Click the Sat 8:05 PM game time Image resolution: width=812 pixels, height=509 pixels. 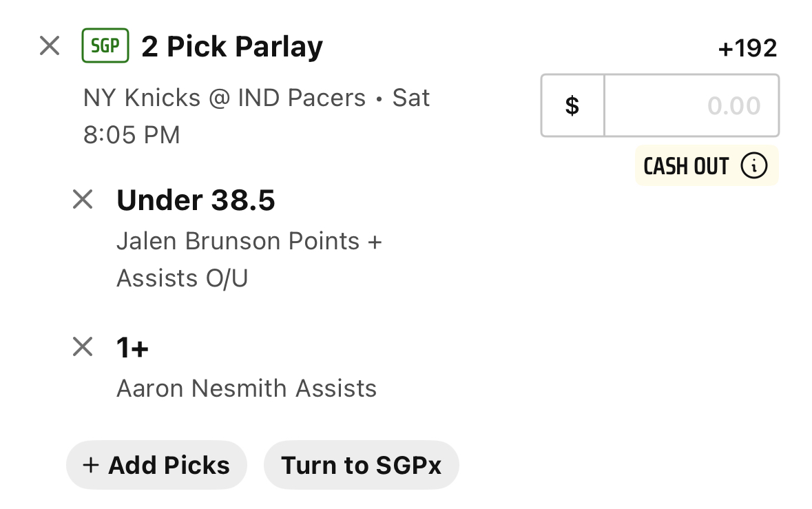tap(256, 116)
